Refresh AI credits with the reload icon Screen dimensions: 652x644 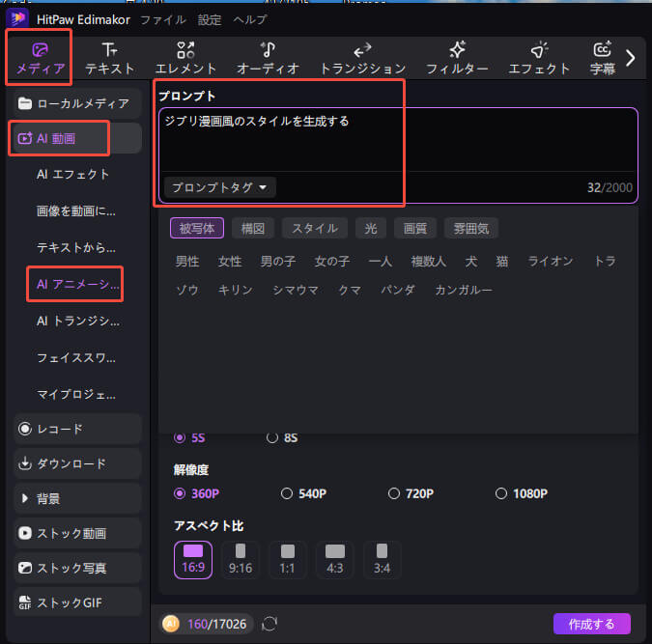tap(269, 624)
